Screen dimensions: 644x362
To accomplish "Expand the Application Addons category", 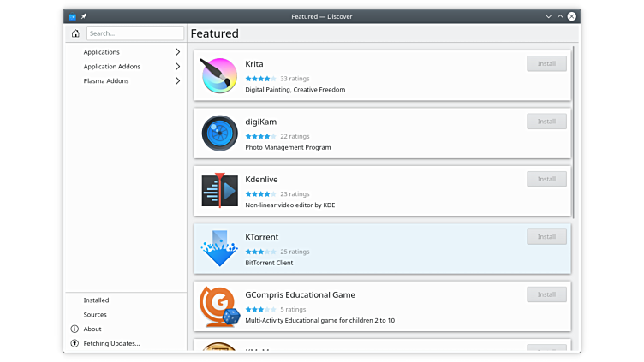I will click(177, 67).
